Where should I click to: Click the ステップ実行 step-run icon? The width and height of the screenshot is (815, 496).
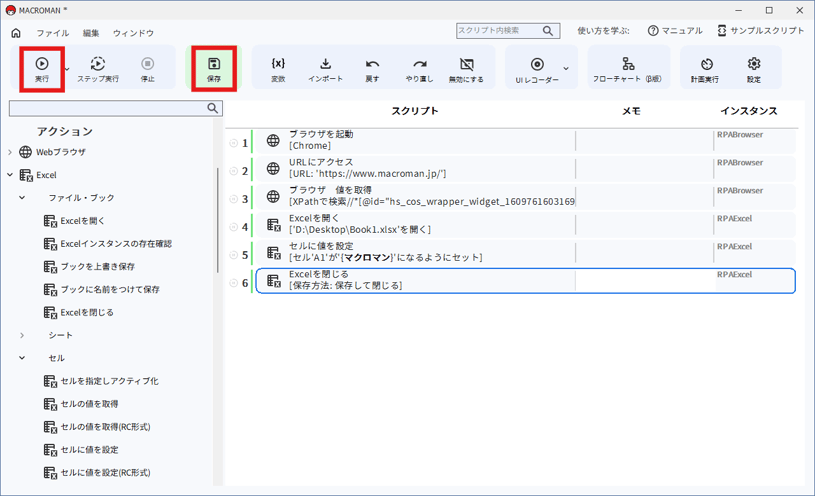(98, 64)
